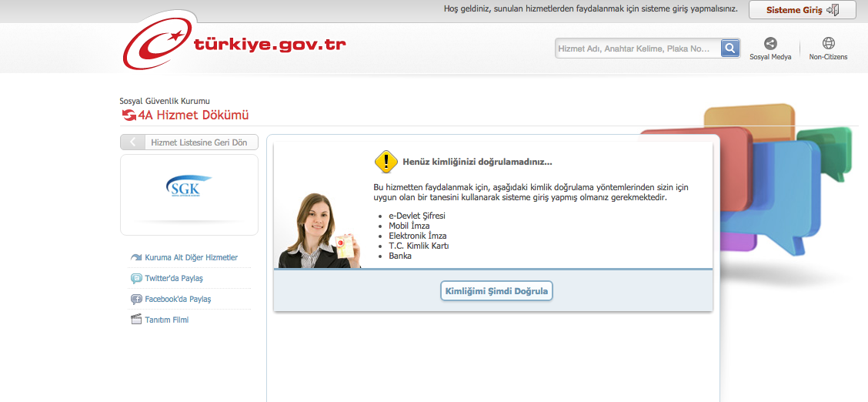Click the türkiye.gov.tr home logo
Image resolution: width=868 pixels, height=402 pixels.
pos(235,46)
